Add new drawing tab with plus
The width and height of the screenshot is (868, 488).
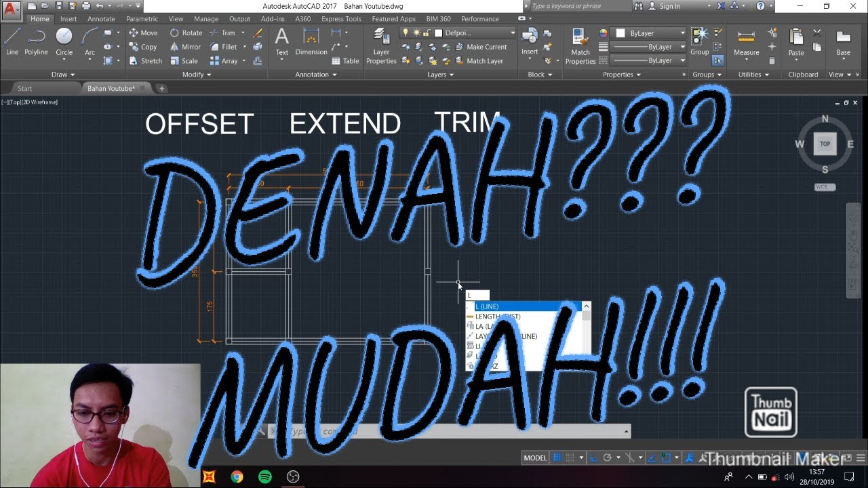[x=161, y=88]
